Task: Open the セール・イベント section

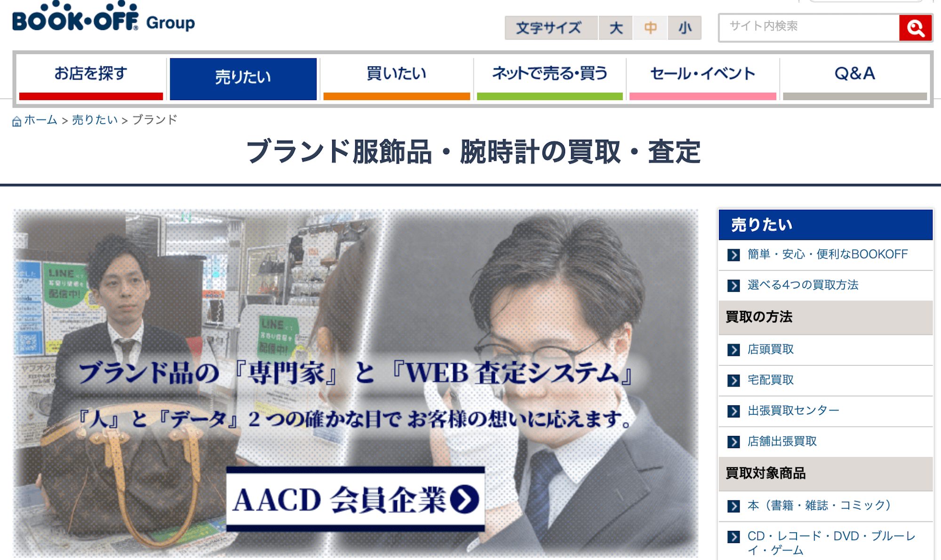Action: (702, 73)
